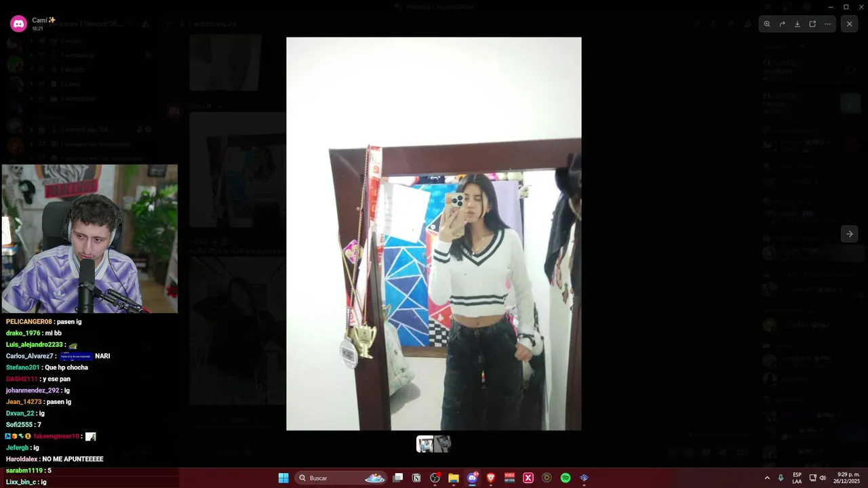The image size is (868, 488).
Task: Open OBS Studio from the taskbar
Action: tap(435, 478)
